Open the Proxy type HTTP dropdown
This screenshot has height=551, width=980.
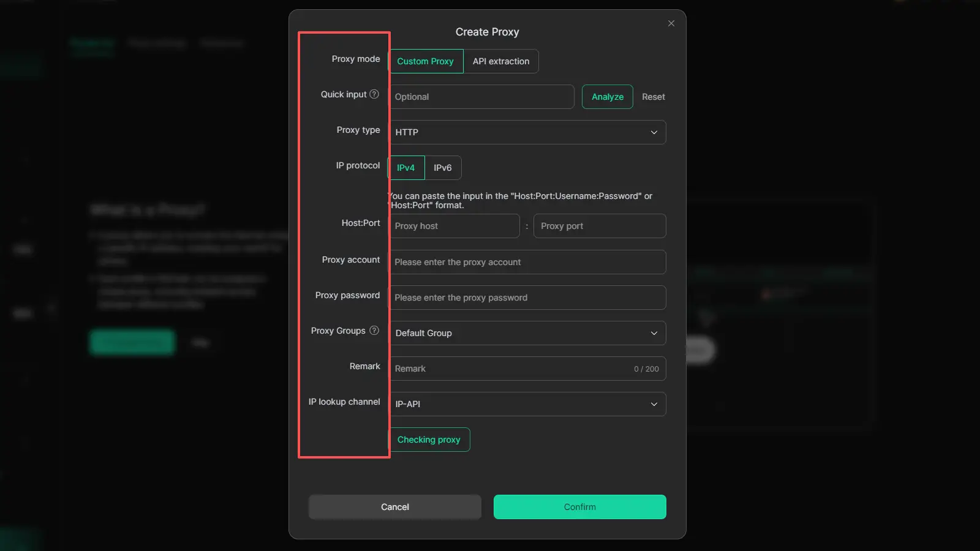coord(527,132)
